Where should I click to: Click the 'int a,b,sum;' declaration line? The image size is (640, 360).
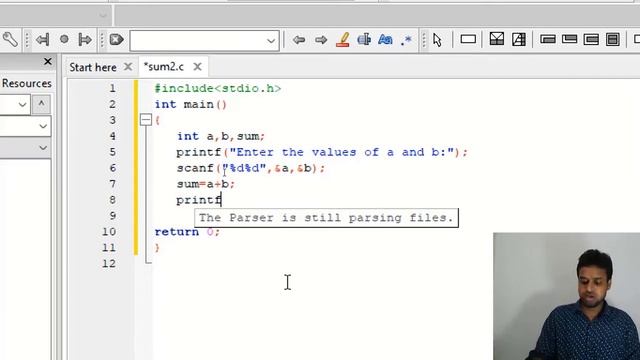tap(221, 136)
